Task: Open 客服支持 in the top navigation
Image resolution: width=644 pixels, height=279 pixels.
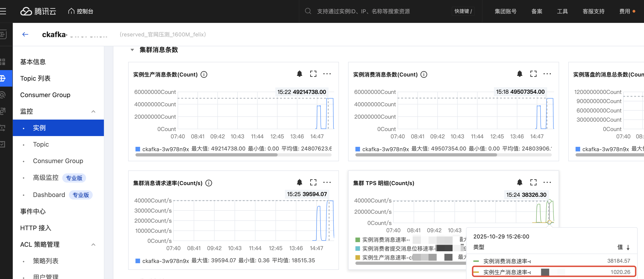Action: coord(593,11)
